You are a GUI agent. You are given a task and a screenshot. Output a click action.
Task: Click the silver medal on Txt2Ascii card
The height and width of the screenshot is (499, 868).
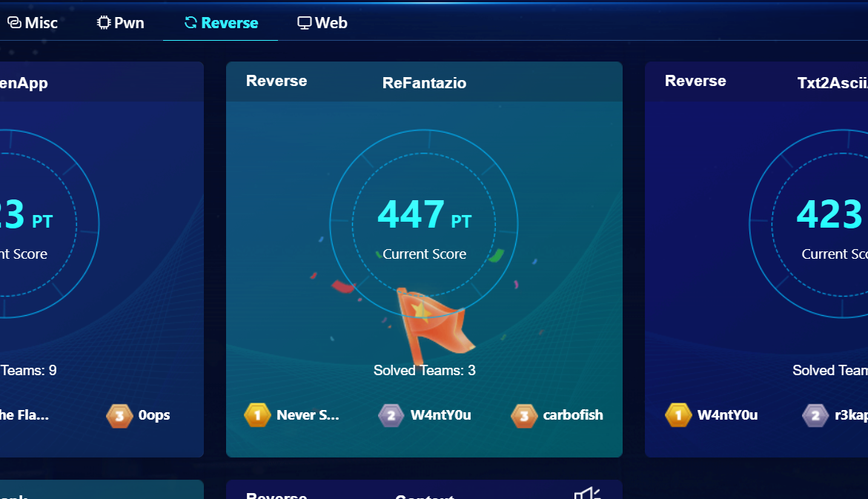[815, 414]
